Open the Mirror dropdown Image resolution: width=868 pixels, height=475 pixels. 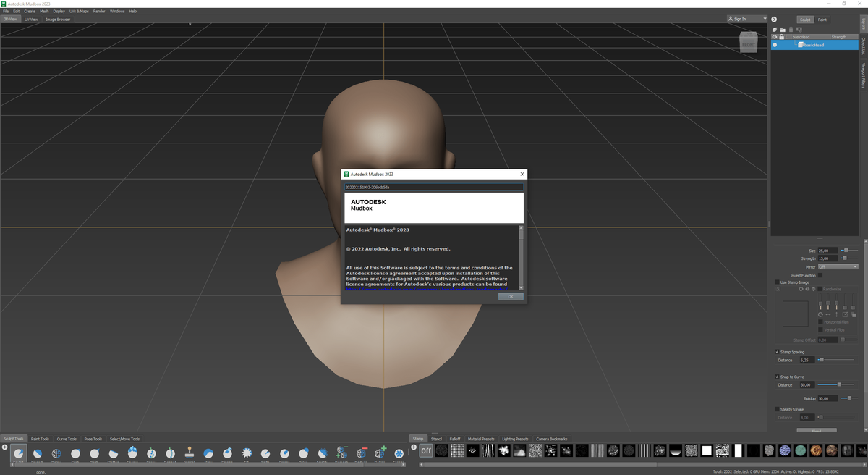(x=838, y=266)
